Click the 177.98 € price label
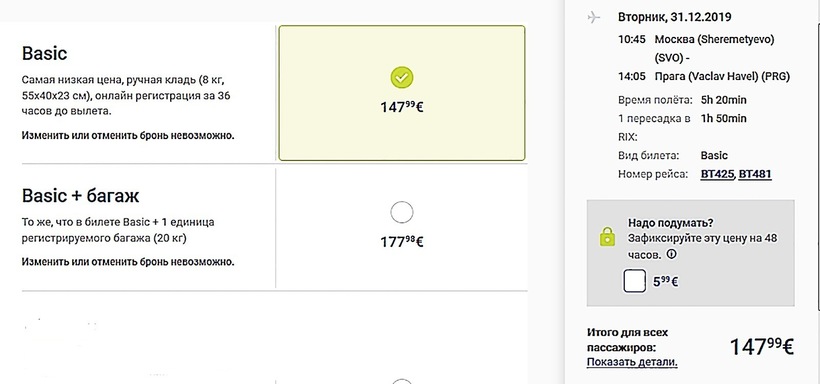The width and height of the screenshot is (820, 384). pos(402,242)
